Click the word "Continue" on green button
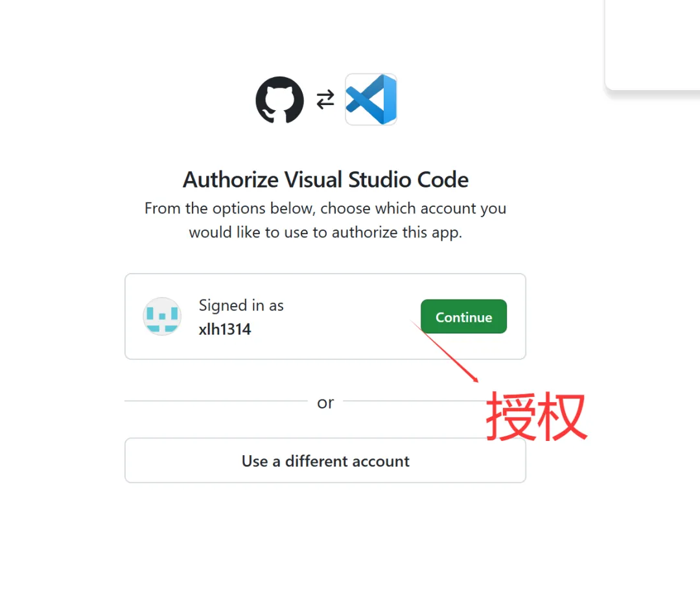 pos(464,317)
